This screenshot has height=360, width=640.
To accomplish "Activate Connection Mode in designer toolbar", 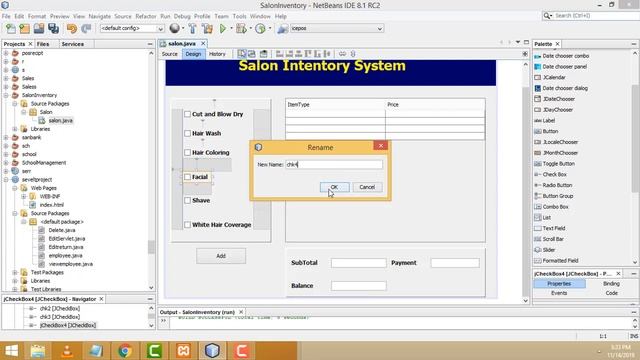I will click(251, 54).
